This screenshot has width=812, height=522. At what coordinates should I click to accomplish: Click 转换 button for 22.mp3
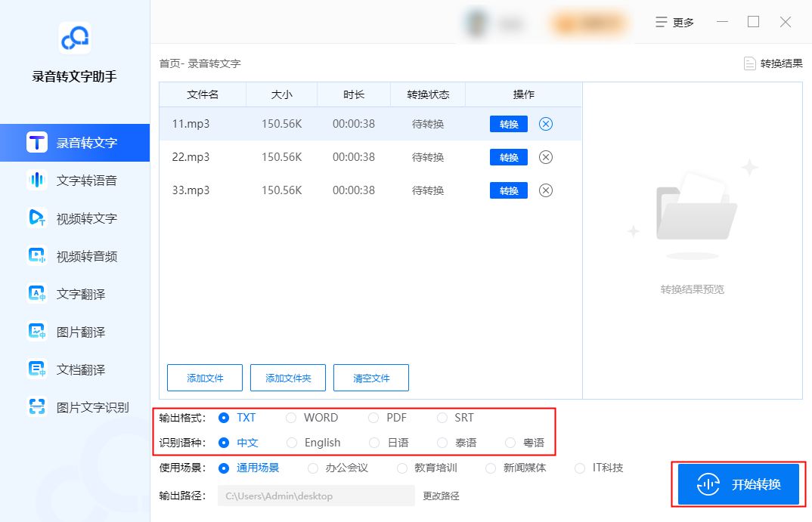(509, 157)
